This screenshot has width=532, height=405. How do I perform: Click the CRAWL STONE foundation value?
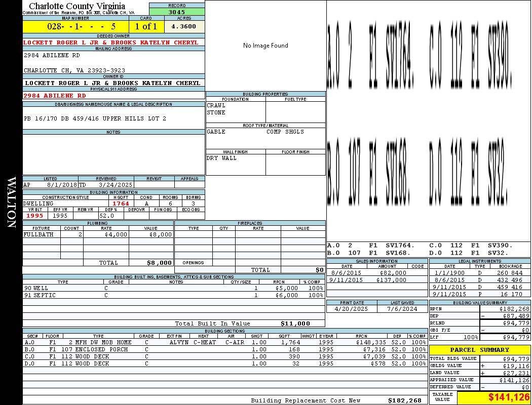tap(216, 109)
